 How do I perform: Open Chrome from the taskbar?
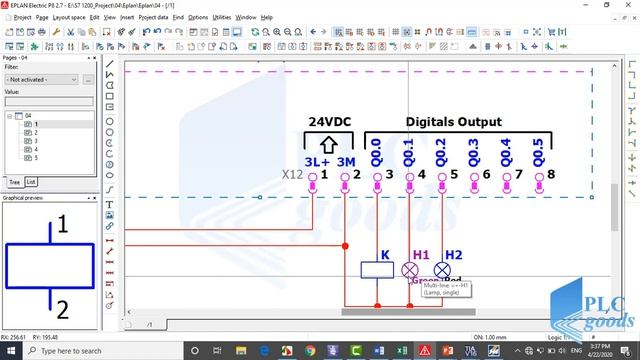pyautogui.click(x=310, y=351)
